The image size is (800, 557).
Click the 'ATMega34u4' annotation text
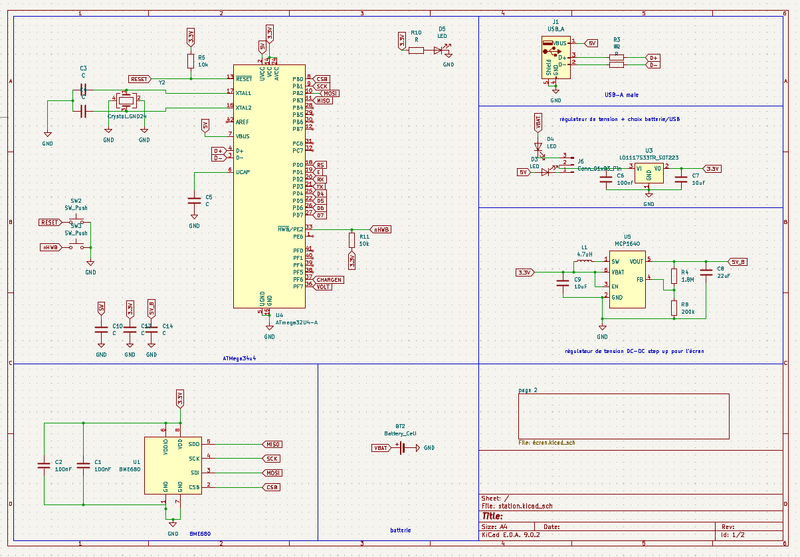pyautogui.click(x=239, y=358)
